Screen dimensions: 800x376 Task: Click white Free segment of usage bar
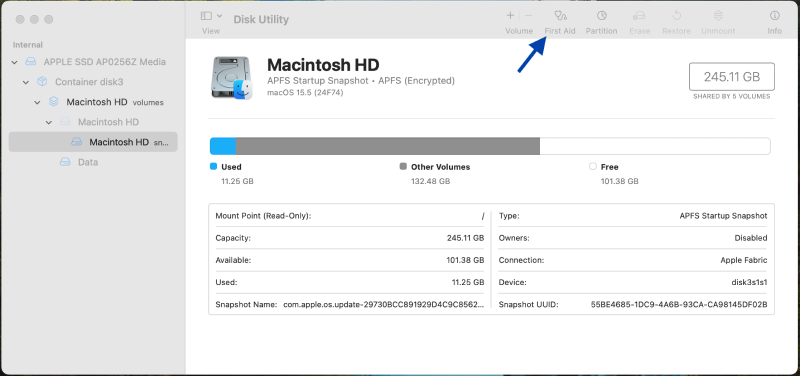655,146
